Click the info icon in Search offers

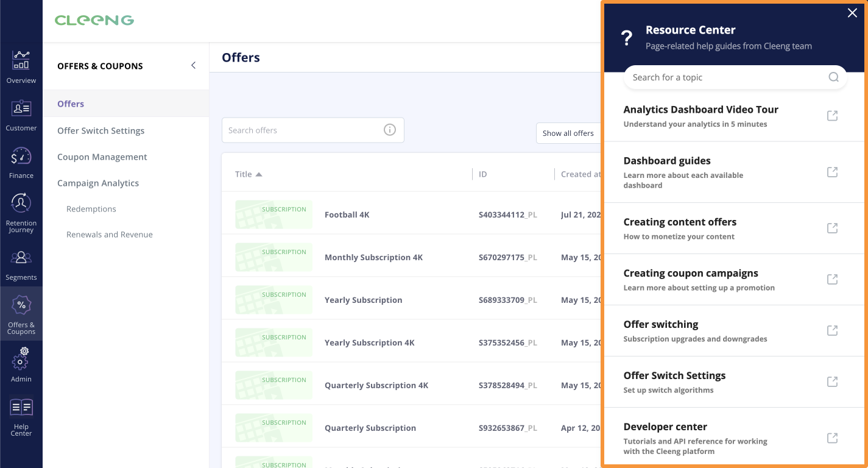point(390,130)
